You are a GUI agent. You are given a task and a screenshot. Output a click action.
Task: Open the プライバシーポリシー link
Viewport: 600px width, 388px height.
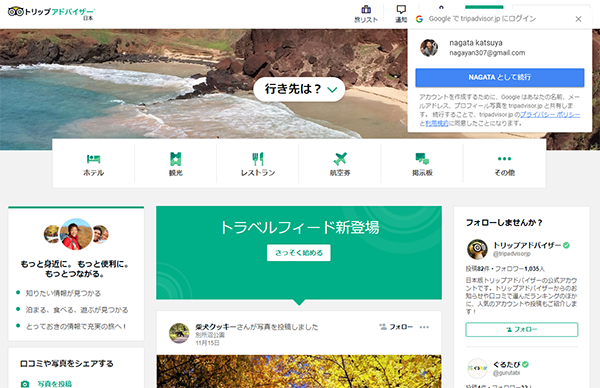pos(550,114)
